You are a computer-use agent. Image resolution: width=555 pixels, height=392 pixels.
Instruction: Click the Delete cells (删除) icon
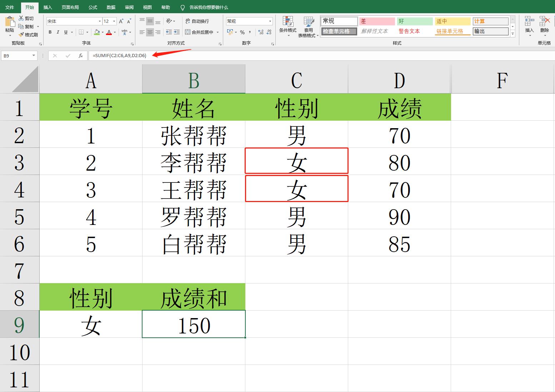coord(544,21)
